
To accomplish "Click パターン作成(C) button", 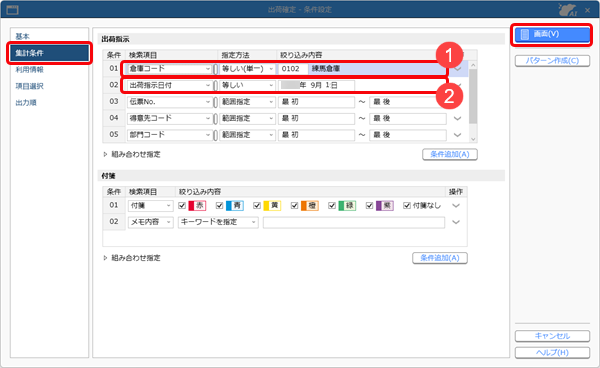I will tap(552, 60).
